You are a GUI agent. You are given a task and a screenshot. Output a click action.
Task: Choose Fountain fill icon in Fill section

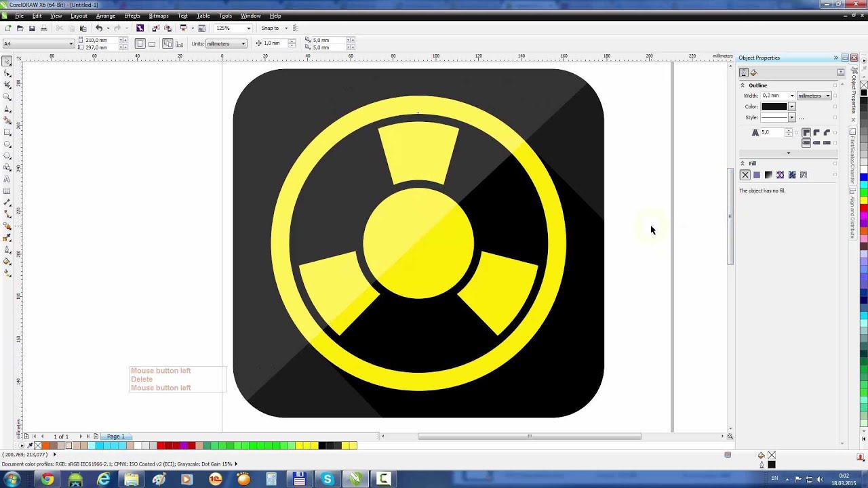click(768, 175)
